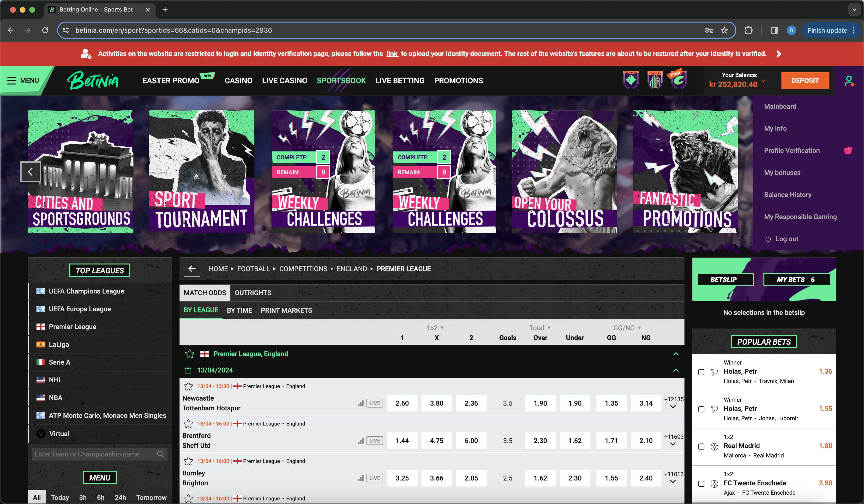
Task: Click the carousel previous arrow
Action: (30, 172)
